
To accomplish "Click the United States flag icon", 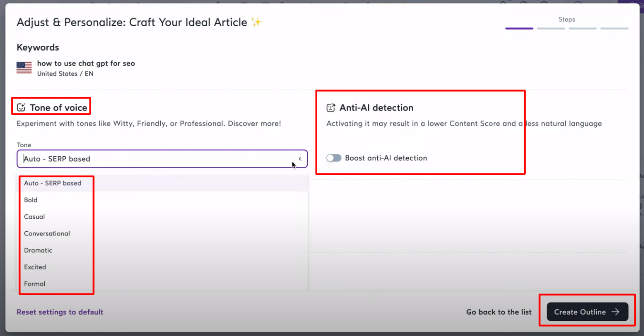I will tap(24, 68).
